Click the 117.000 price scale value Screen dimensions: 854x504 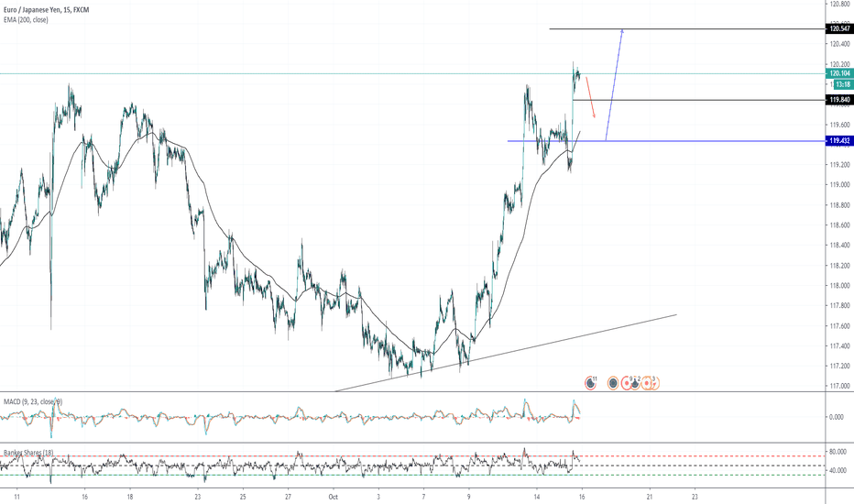(x=840, y=386)
